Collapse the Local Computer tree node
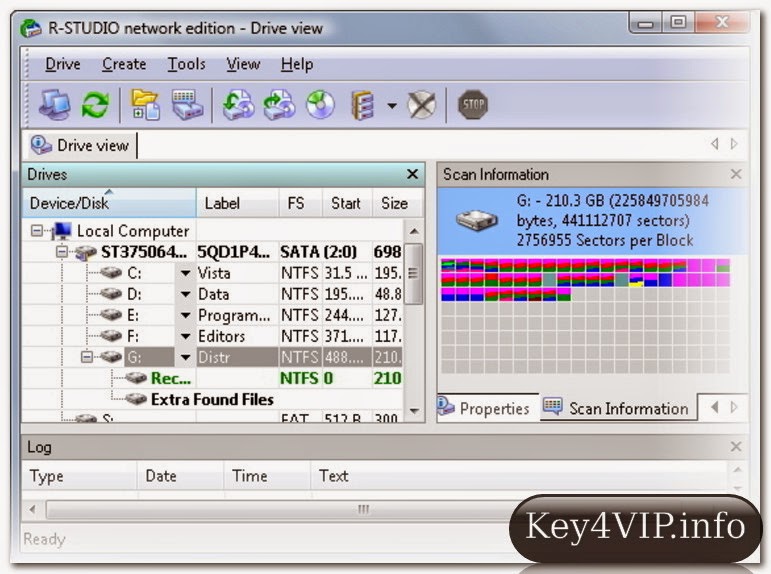The width and height of the screenshot is (771, 574). pyautogui.click(x=37, y=231)
